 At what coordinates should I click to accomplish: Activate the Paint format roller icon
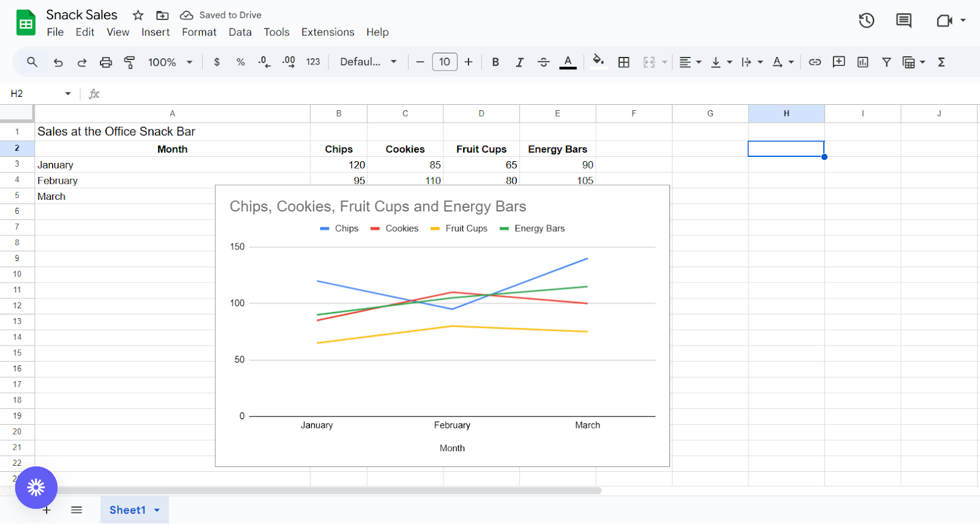(129, 62)
